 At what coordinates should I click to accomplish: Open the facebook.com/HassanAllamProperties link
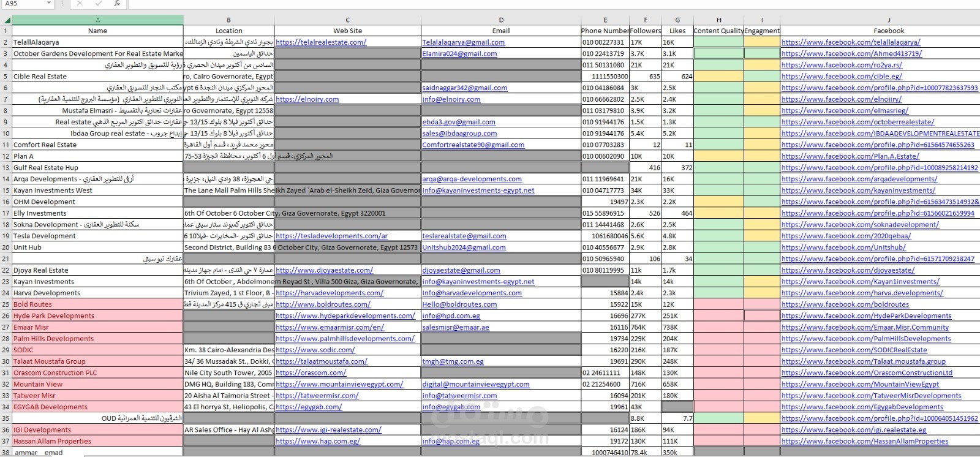[865, 441]
